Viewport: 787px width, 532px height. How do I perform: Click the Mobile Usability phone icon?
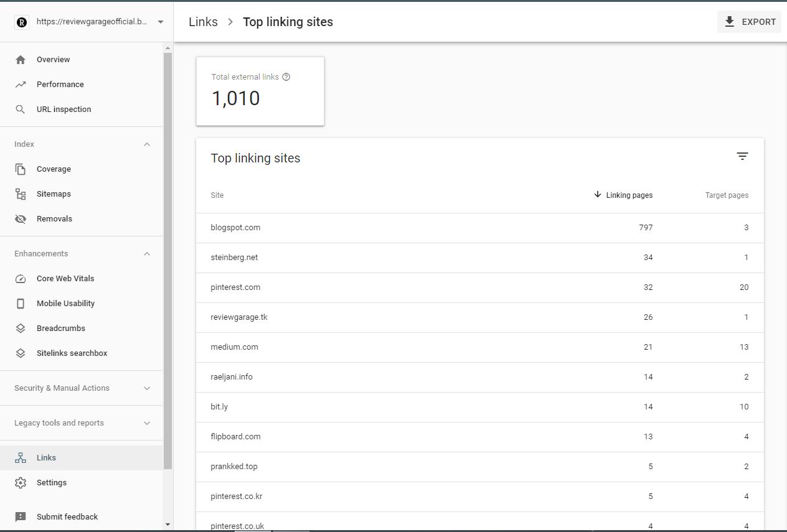click(21, 304)
